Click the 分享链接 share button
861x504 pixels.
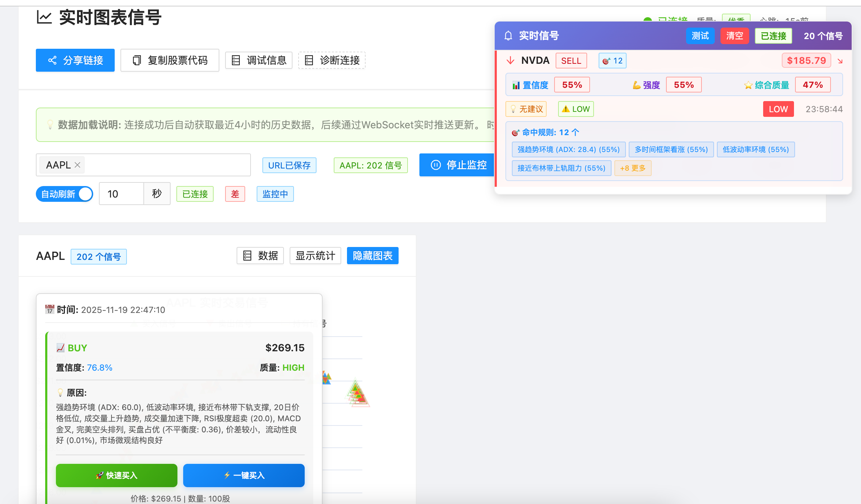[75, 60]
